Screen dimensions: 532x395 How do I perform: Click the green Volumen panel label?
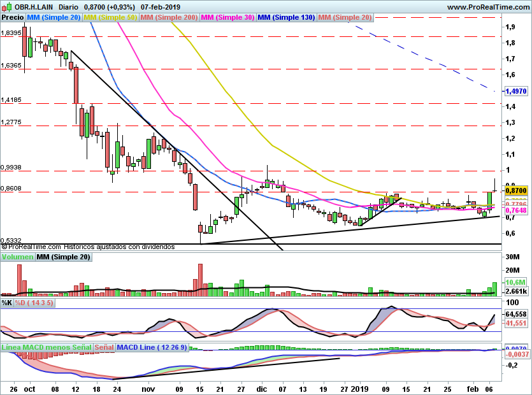point(17,257)
